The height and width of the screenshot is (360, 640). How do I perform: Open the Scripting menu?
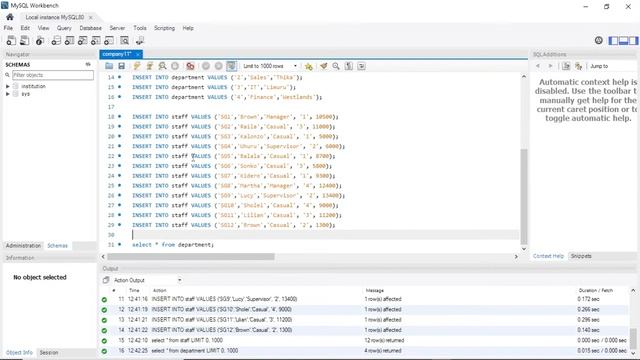(164, 28)
